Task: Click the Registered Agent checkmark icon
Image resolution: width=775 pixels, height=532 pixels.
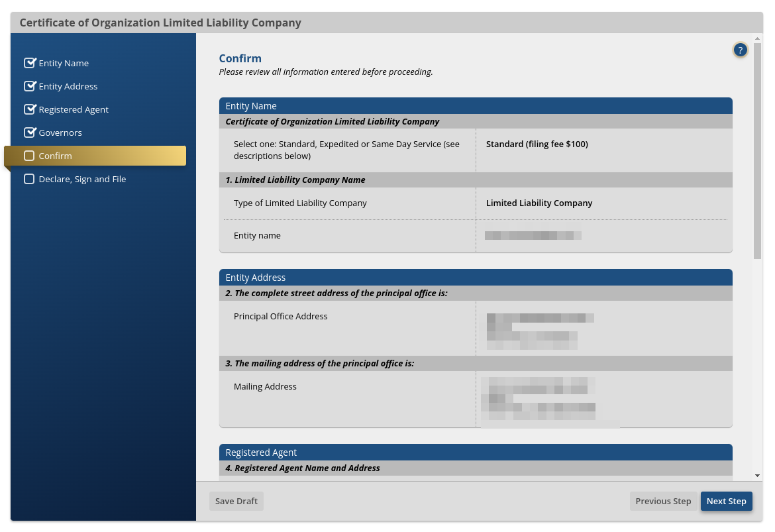Action: 29,109
